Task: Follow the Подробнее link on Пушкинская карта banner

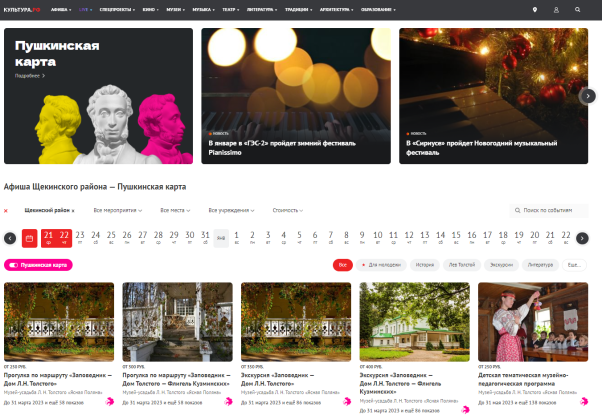Action: [30, 76]
